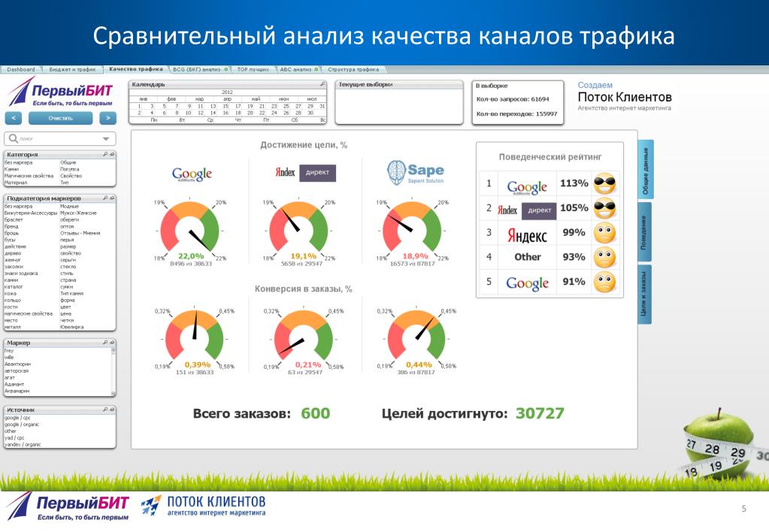
Task: Clear selections in Подкатегория маркеров list box
Action: click(x=112, y=198)
